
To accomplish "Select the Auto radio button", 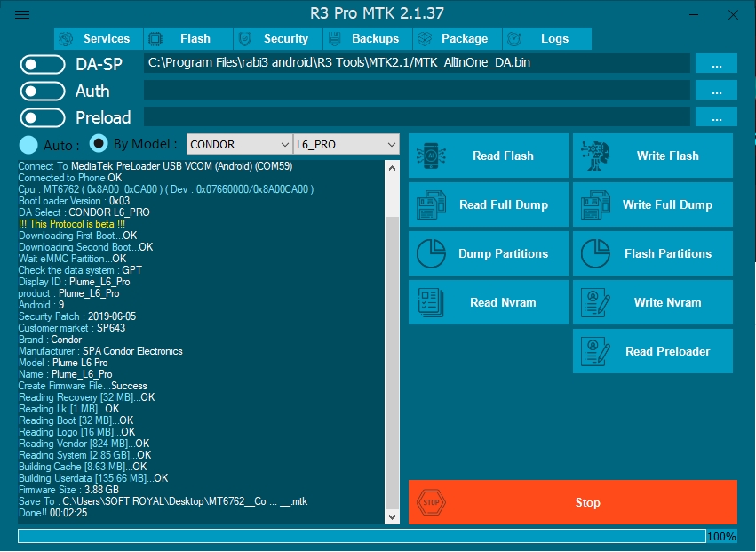I will pos(28,145).
